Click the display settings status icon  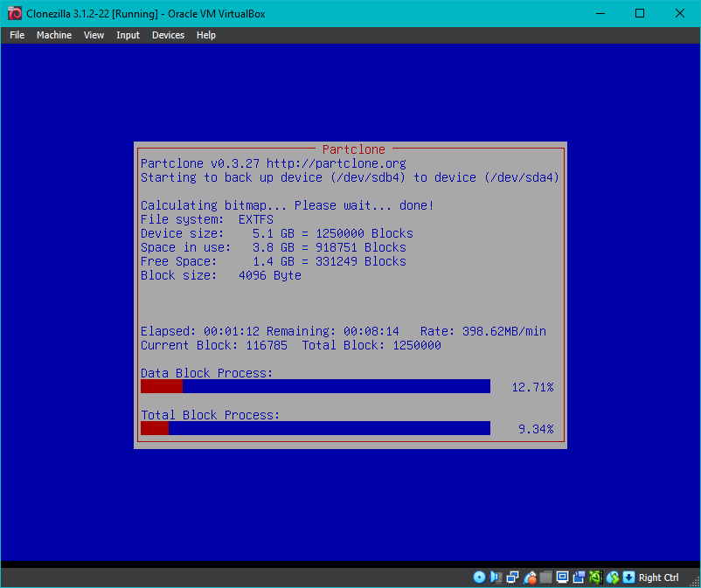(x=562, y=577)
